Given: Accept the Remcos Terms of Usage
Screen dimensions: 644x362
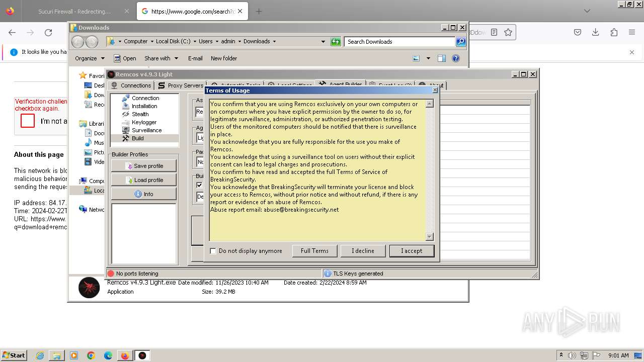Looking at the screenshot, I should pyautogui.click(x=412, y=250).
